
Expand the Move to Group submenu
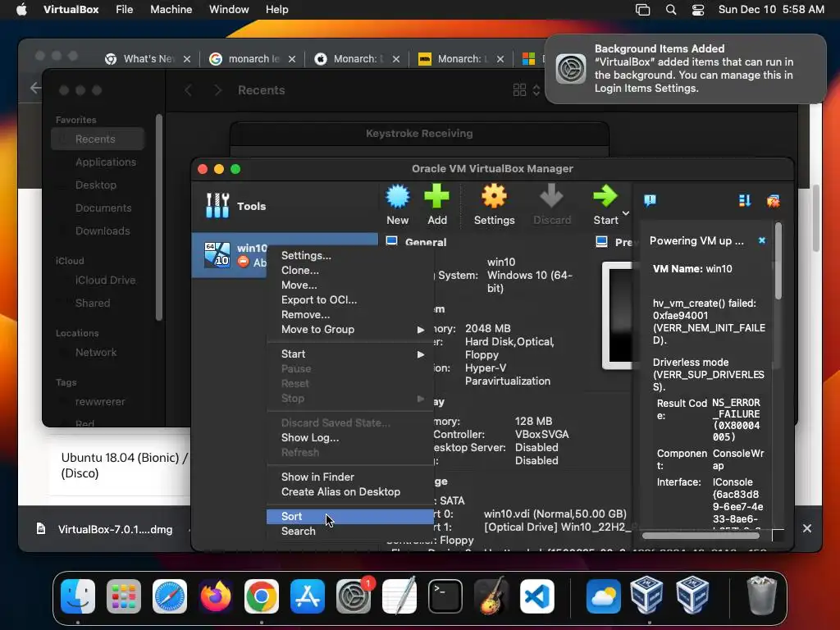point(349,330)
